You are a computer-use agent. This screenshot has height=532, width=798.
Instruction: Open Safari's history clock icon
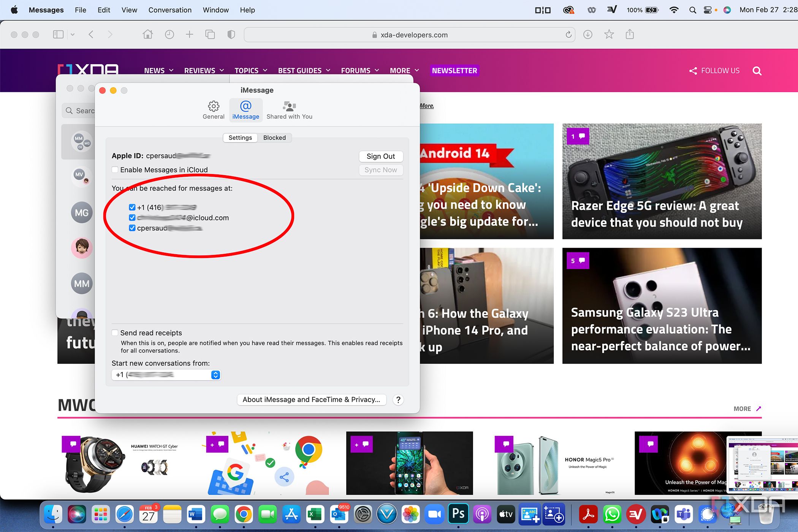click(169, 35)
